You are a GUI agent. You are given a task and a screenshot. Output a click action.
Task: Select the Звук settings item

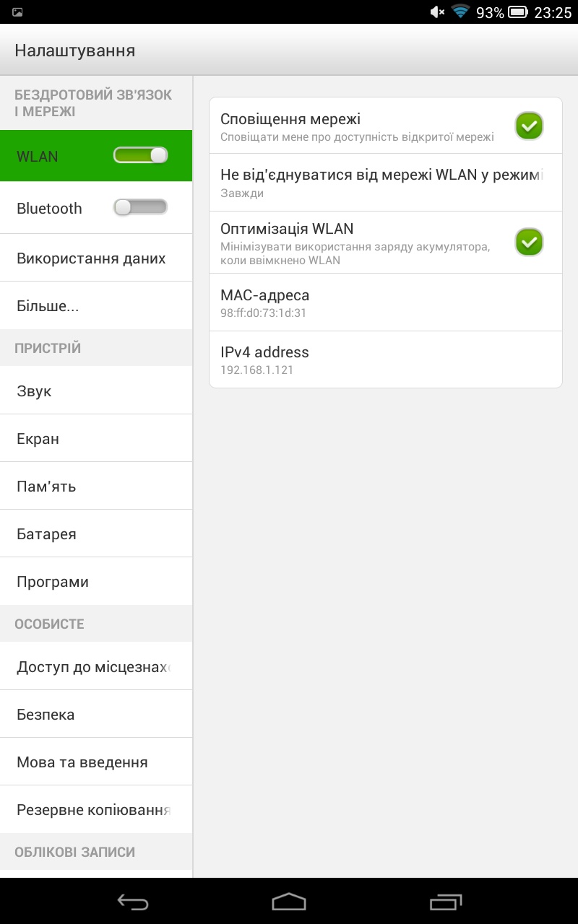point(96,391)
